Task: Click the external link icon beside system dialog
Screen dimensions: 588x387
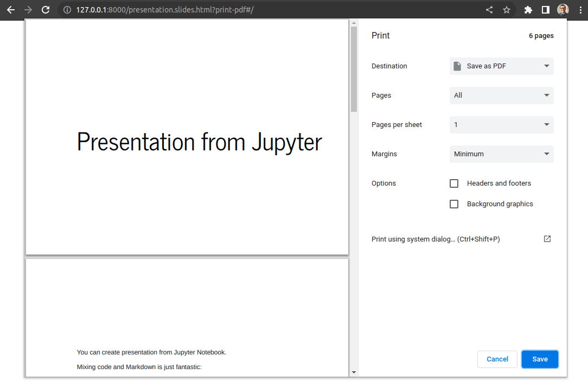Action: pyautogui.click(x=547, y=239)
